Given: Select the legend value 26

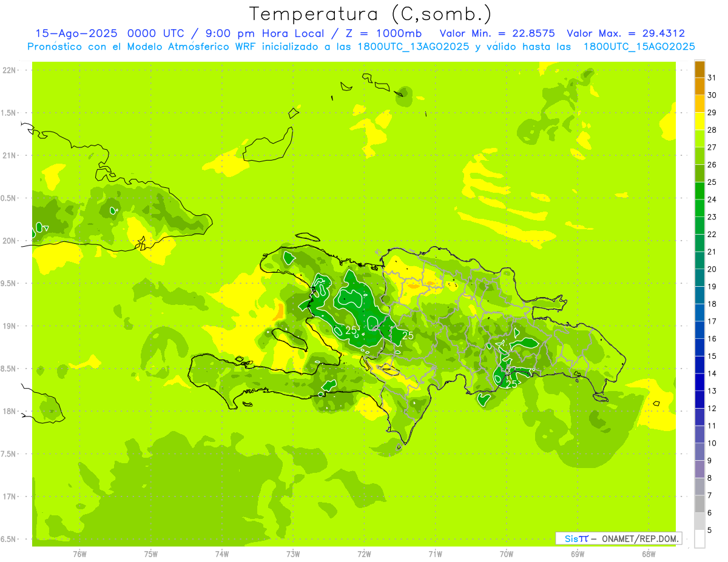Looking at the screenshot, I should pos(712,164).
